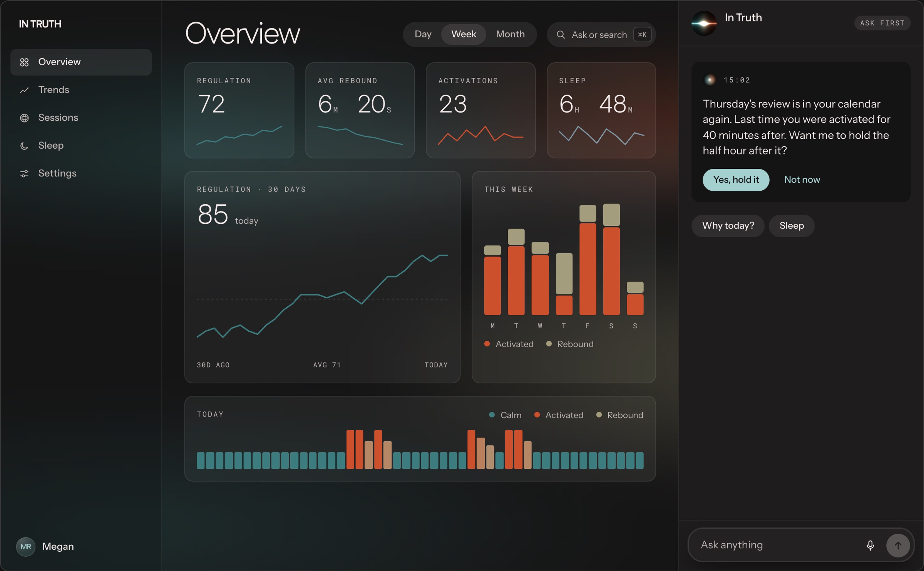Click the search magnifier icon
Image resolution: width=924 pixels, height=571 pixels.
561,35
